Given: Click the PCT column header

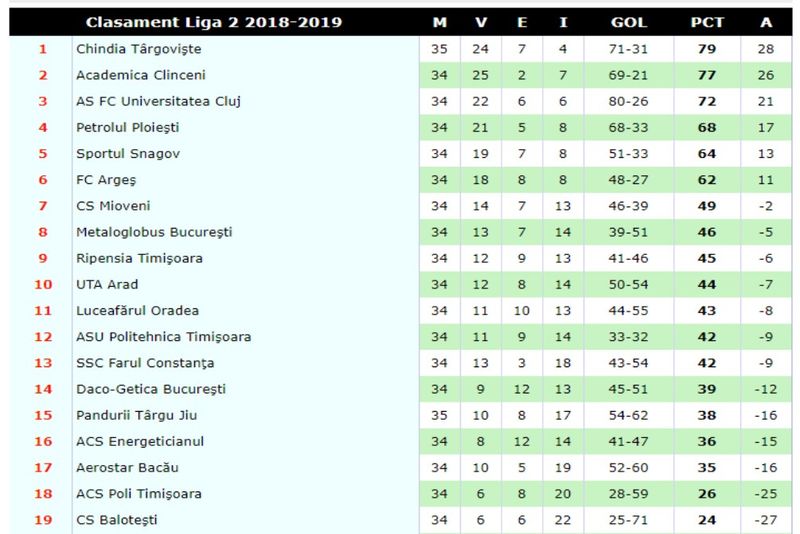Looking at the screenshot, I should [707, 22].
